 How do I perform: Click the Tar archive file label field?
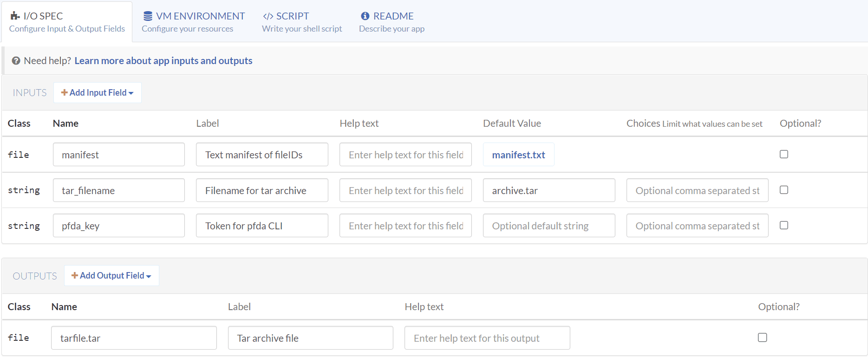point(310,338)
